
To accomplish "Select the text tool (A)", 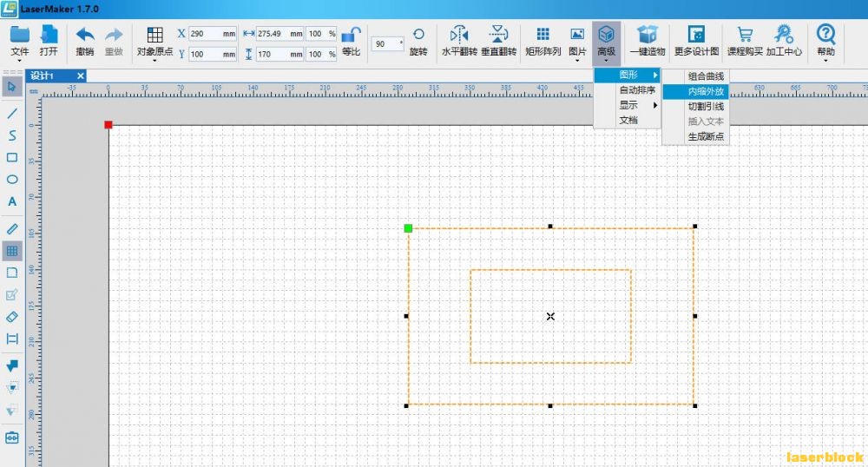I will click(x=12, y=201).
